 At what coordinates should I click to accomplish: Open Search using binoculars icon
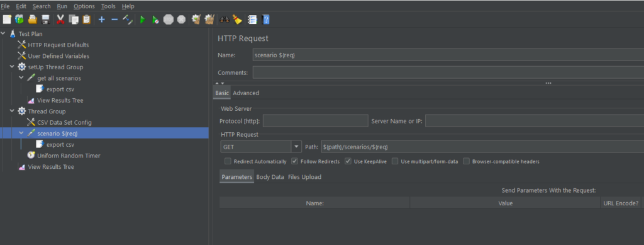pos(225,20)
